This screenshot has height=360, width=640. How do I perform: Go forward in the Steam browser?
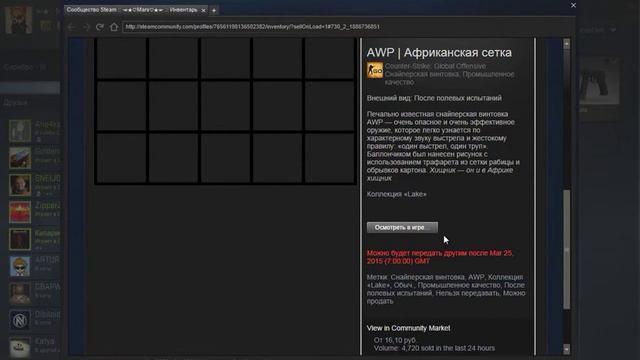[x=86, y=27]
